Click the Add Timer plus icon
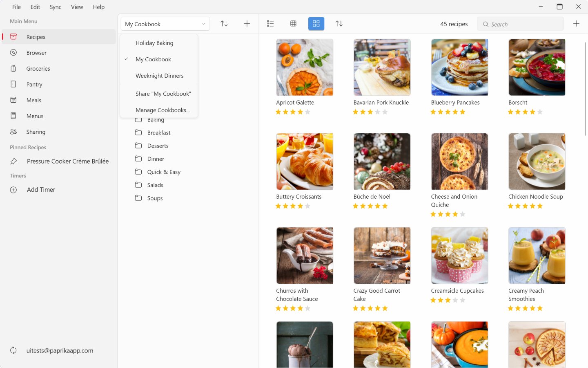This screenshot has width=588, height=368. pos(13,190)
